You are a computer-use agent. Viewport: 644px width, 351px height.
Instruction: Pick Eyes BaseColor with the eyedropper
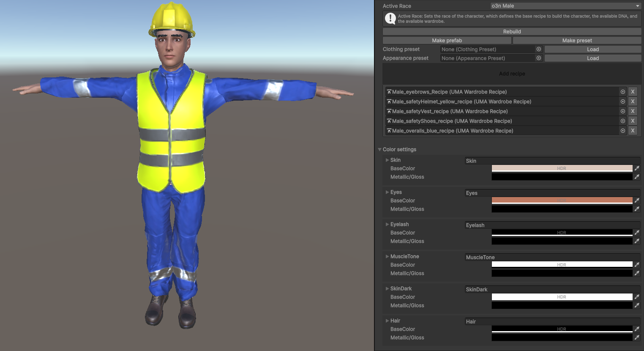point(637,200)
